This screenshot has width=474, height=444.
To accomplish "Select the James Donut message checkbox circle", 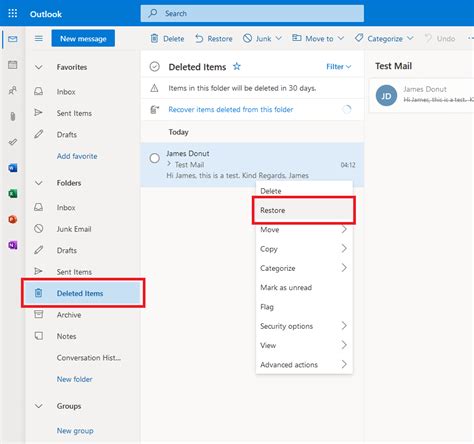I will (155, 158).
